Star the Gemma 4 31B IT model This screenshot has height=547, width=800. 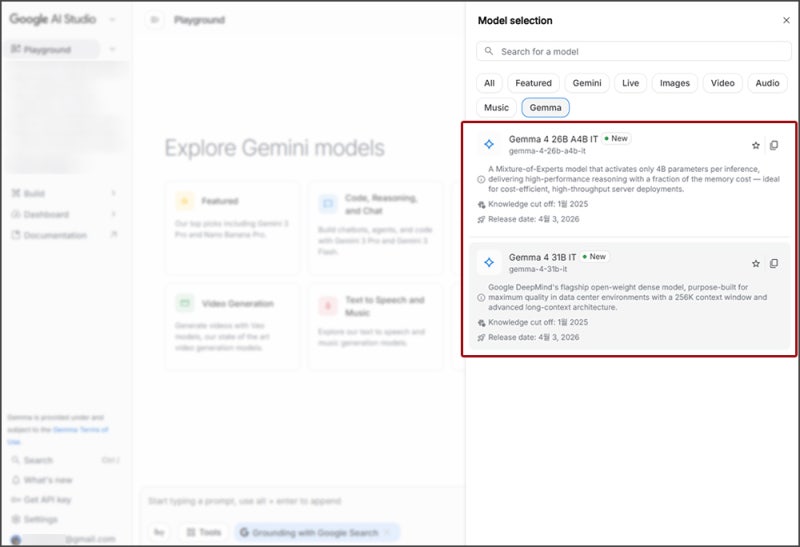click(756, 263)
